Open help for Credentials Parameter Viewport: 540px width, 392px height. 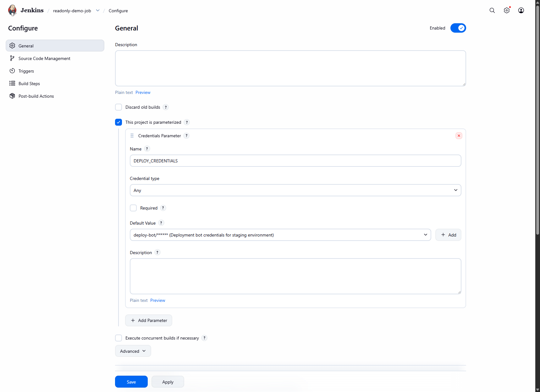187,136
